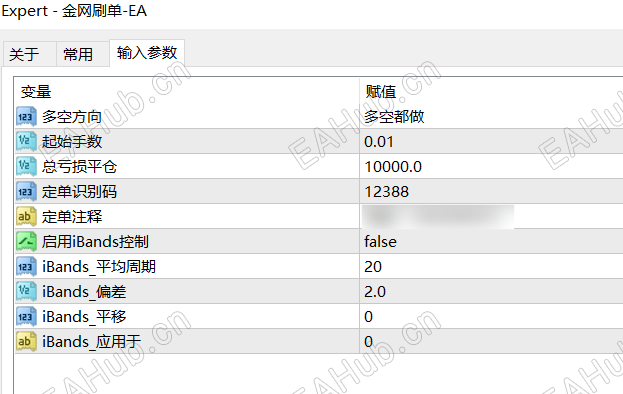
Task: Click the integer icon beside iBands_平移
Action: click(x=26, y=317)
